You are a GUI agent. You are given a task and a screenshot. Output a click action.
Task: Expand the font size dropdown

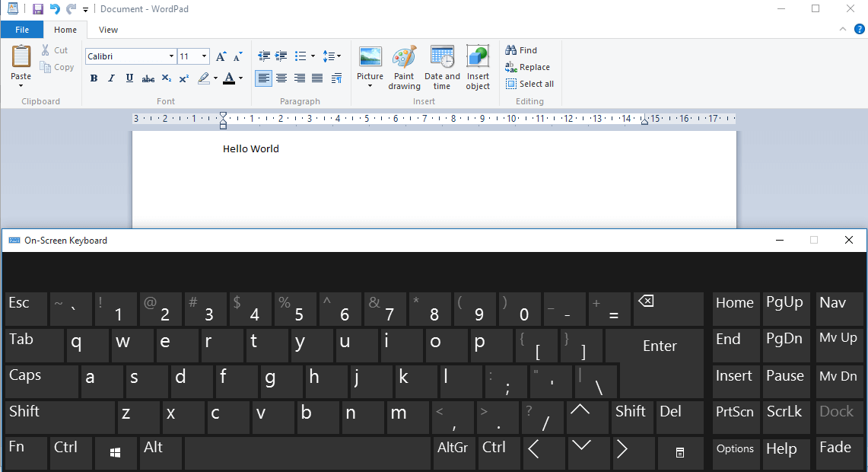[205, 56]
